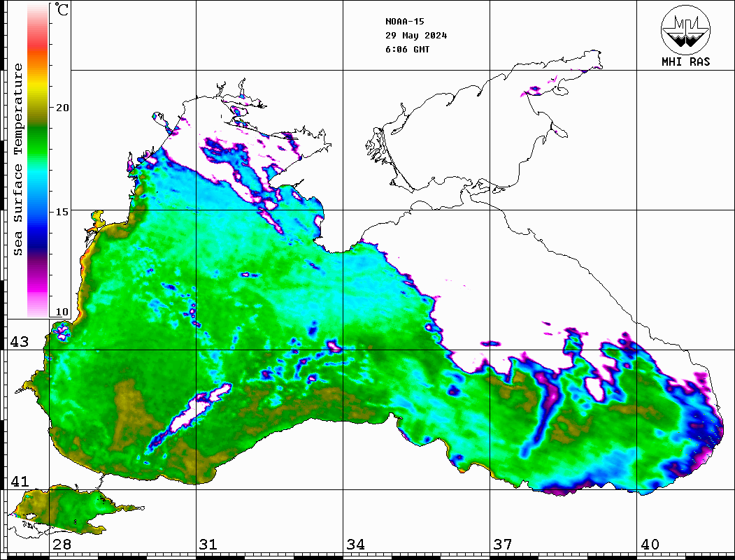This screenshot has width=735, height=560.
Task: Click the '20' temperature scale label
Action: (62, 108)
